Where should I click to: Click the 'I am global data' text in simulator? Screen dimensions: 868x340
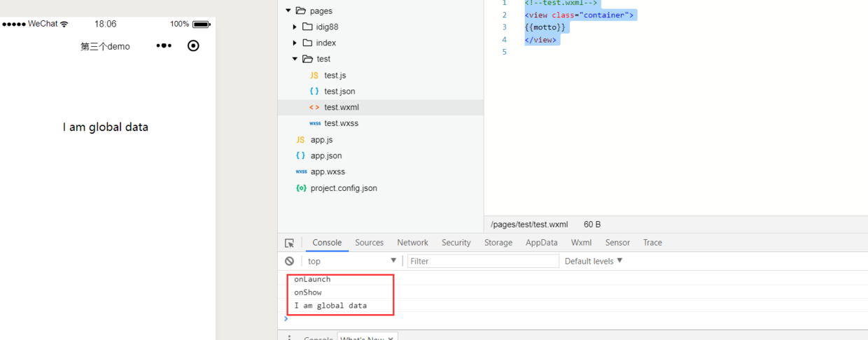[x=106, y=127]
